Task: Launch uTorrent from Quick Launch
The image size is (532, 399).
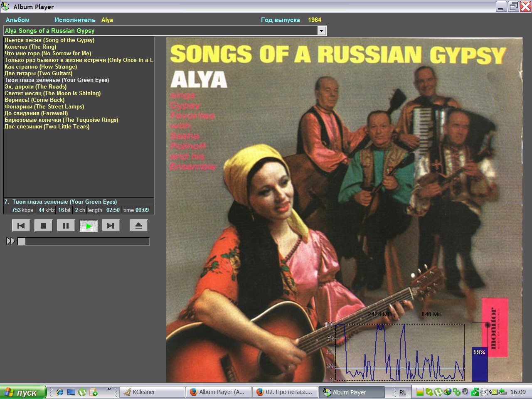Action: pos(82,392)
